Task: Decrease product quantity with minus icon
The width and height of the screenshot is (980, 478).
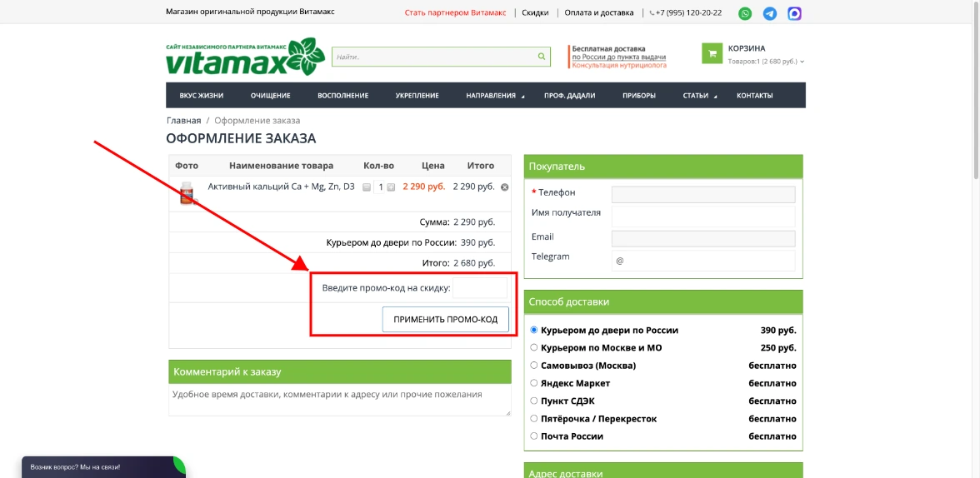Action: pyautogui.click(x=367, y=187)
